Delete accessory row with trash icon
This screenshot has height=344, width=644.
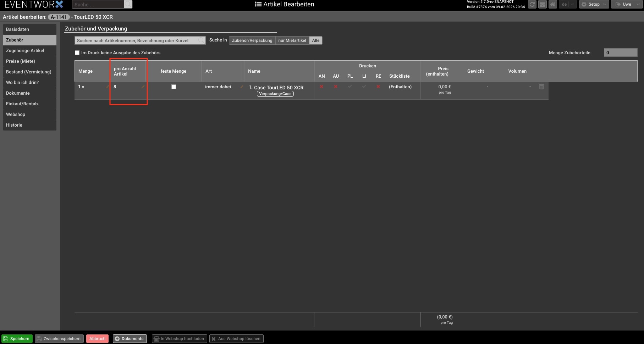point(541,87)
